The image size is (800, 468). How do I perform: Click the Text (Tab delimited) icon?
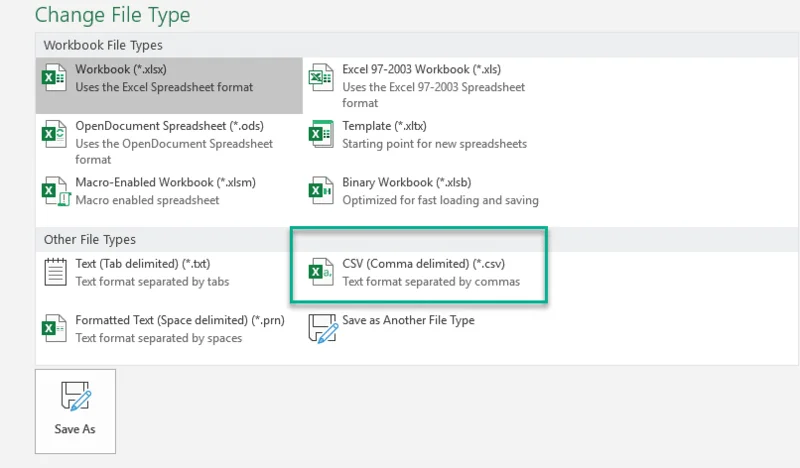coord(55,272)
